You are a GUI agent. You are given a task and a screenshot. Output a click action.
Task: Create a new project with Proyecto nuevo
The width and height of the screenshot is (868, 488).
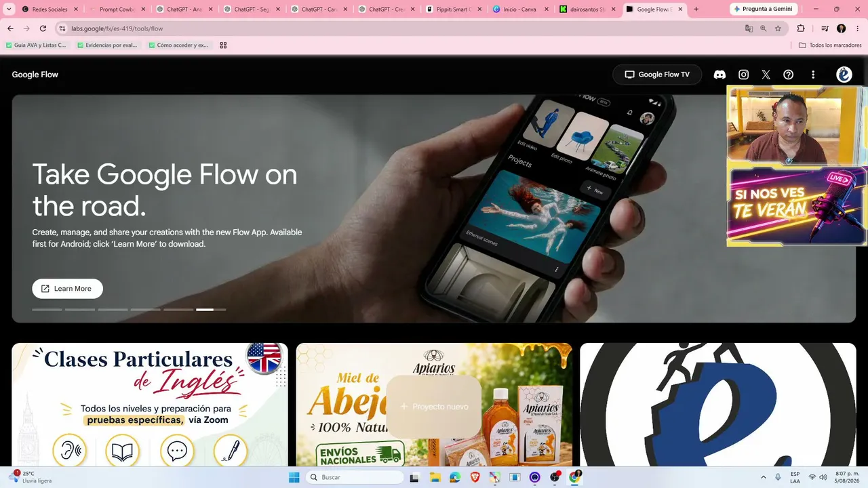(434, 407)
